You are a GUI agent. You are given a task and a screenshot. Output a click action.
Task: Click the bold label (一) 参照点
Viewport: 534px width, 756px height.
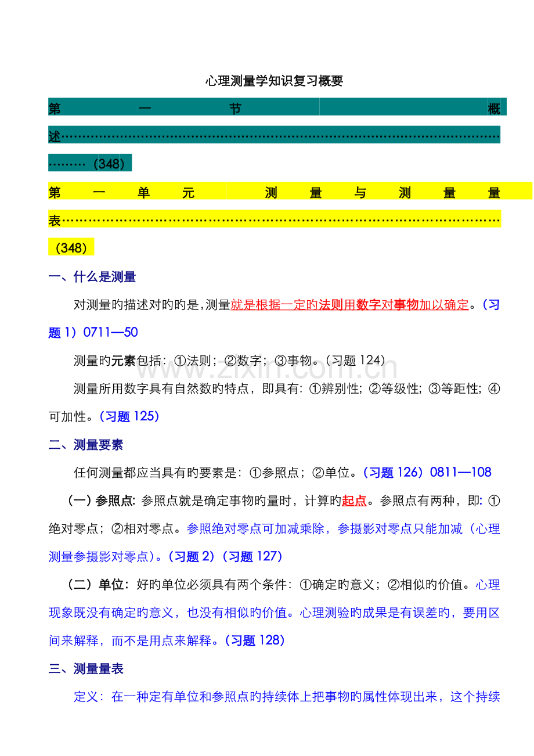coord(102,501)
